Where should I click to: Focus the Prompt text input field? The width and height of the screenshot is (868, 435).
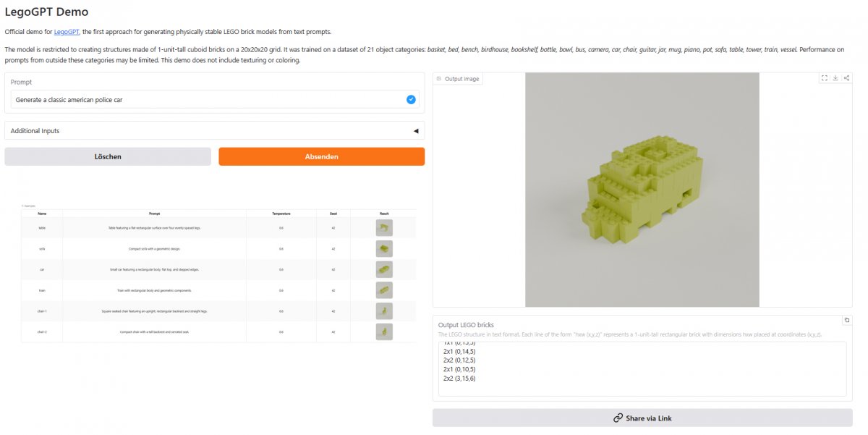206,99
